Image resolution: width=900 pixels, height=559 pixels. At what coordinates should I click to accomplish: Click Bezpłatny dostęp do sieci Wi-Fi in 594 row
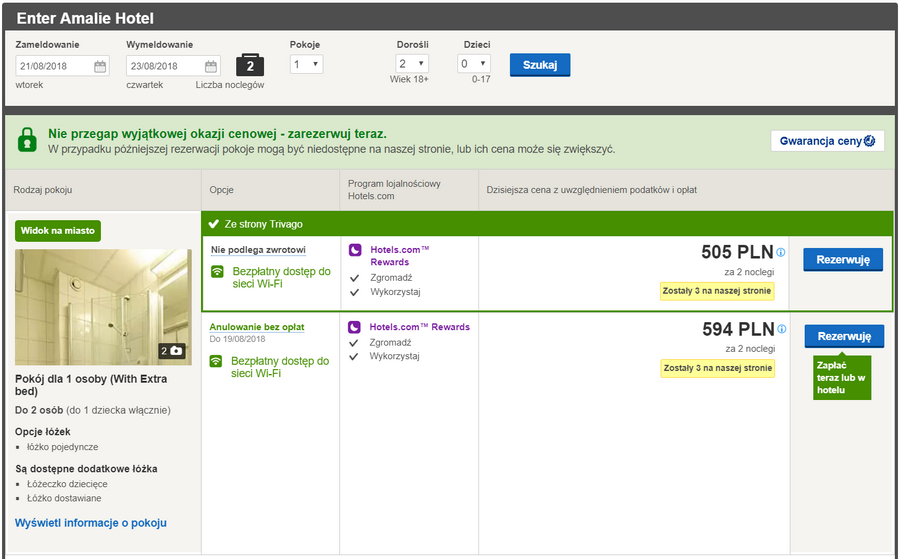280,367
